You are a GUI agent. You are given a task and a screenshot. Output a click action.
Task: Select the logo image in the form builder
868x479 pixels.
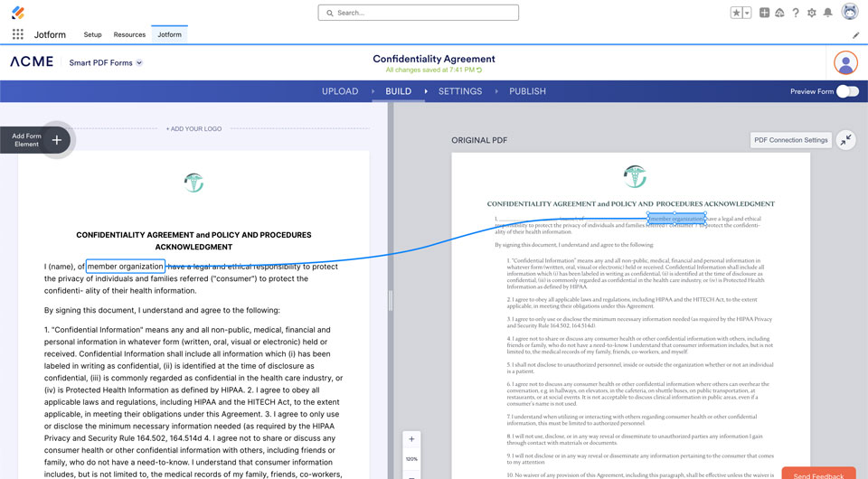pyautogui.click(x=193, y=183)
